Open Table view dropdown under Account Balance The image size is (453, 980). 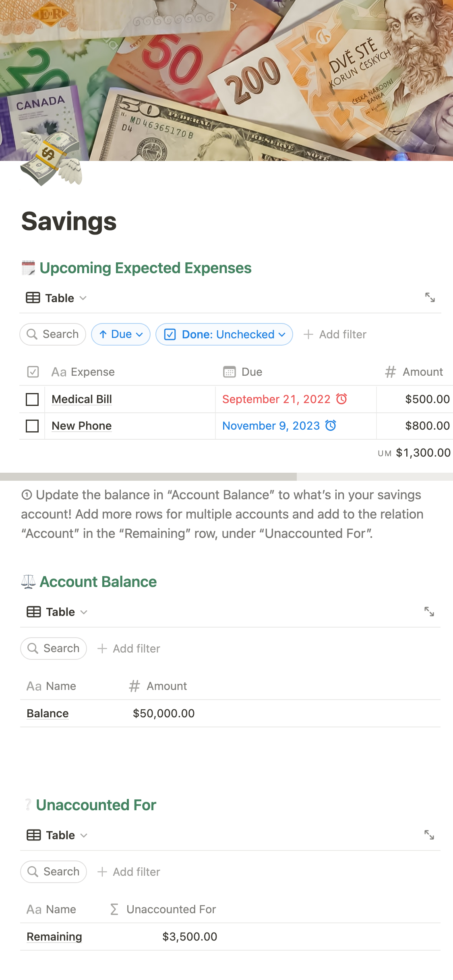tap(57, 612)
